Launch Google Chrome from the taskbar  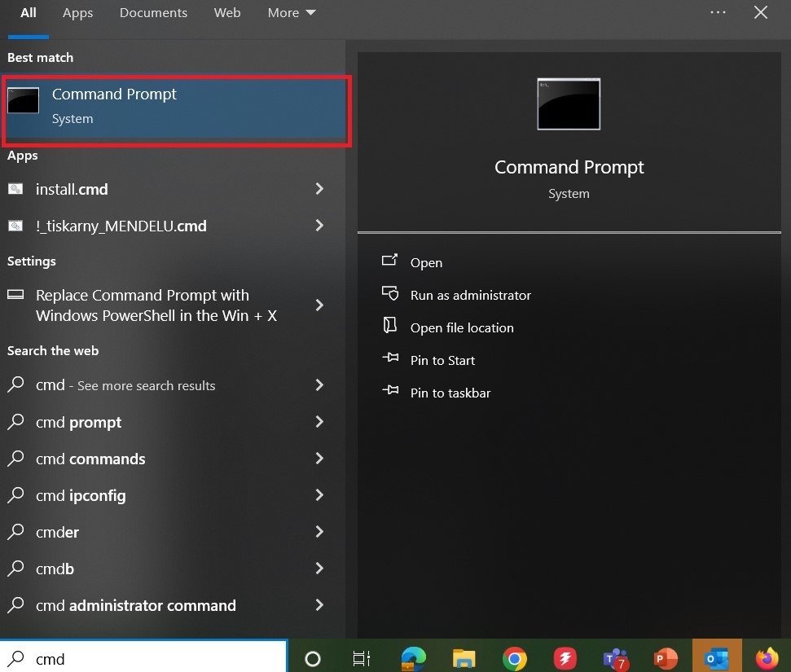point(514,658)
